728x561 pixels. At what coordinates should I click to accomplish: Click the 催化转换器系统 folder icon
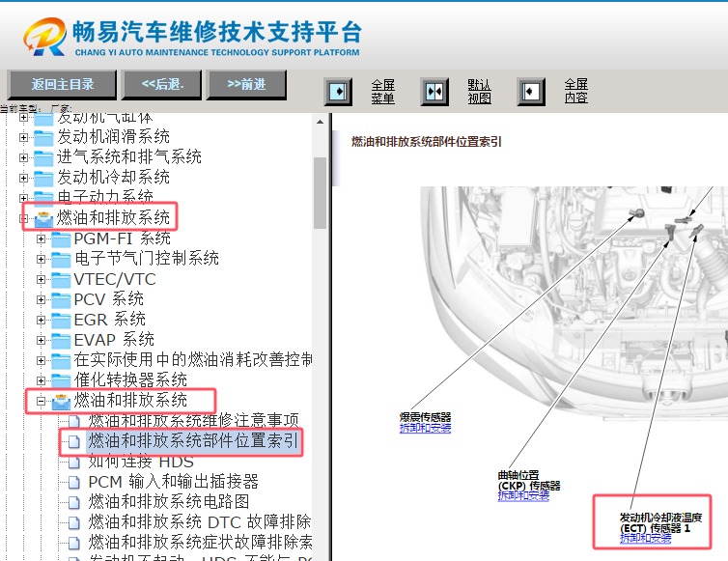(x=61, y=381)
